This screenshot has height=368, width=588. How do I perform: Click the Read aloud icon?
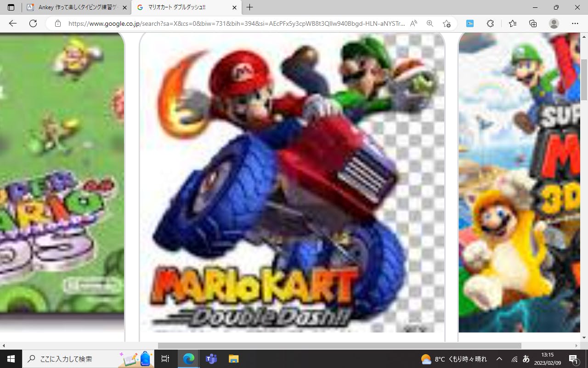pyautogui.click(x=413, y=23)
